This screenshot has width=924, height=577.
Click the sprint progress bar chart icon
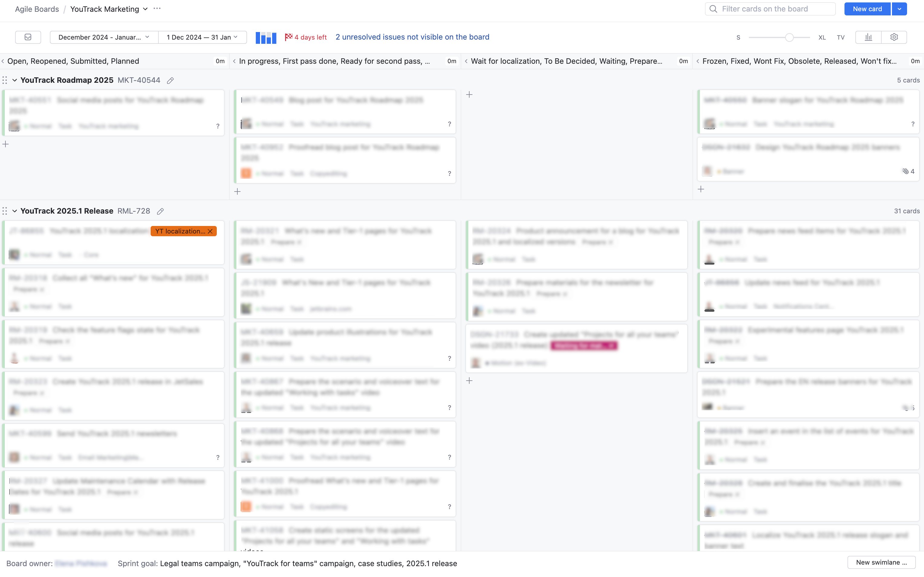266,37
